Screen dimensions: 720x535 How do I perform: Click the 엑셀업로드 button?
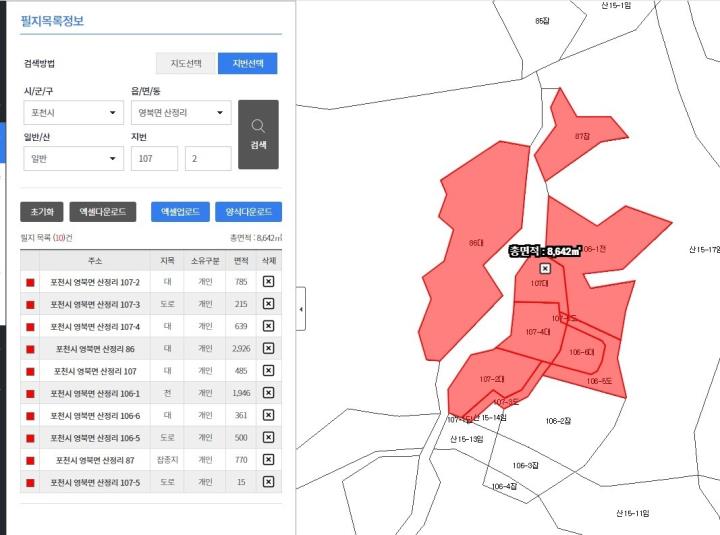coord(180,212)
